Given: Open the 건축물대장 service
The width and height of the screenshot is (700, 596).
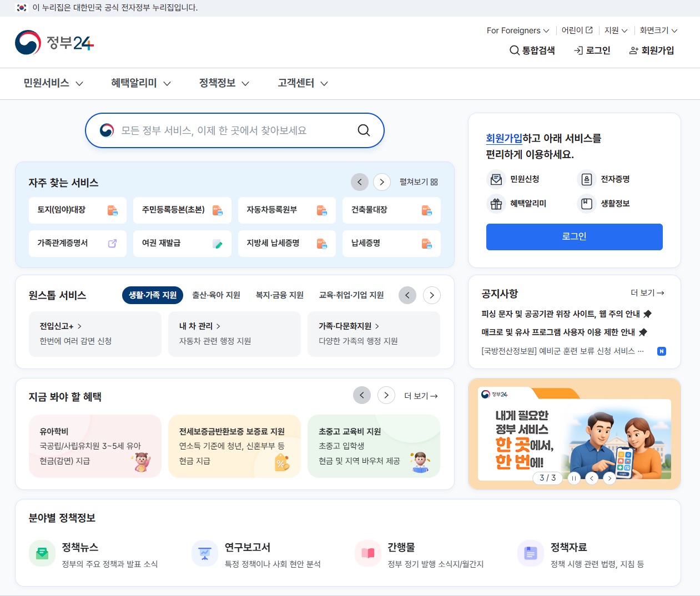Looking at the screenshot, I should [x=391, y=210].
